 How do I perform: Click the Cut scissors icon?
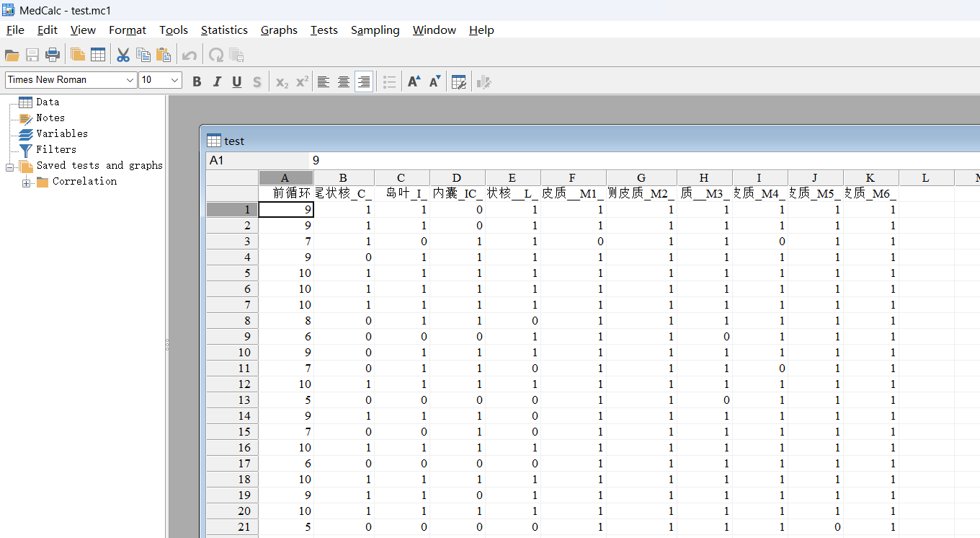123,55
